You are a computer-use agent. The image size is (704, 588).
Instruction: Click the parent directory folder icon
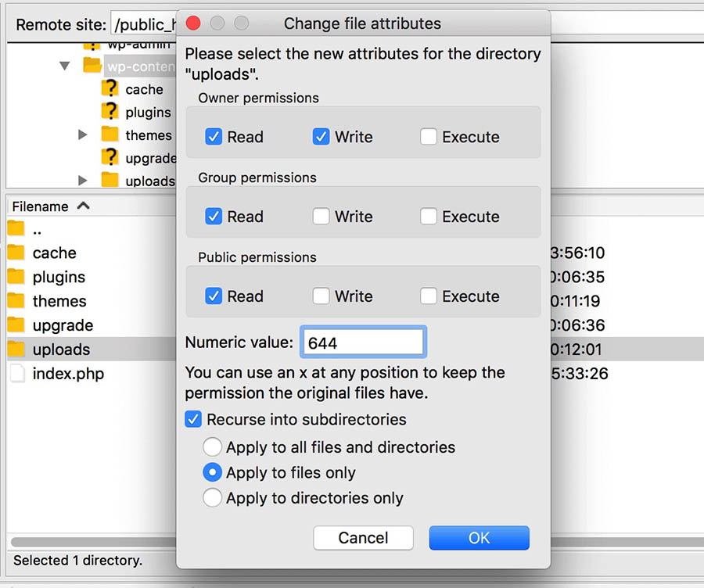(16, 229)
